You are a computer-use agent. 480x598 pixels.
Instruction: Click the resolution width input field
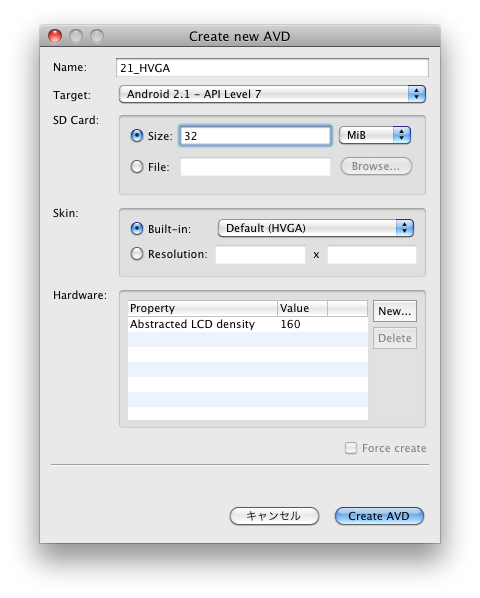(x=260, y=254)
